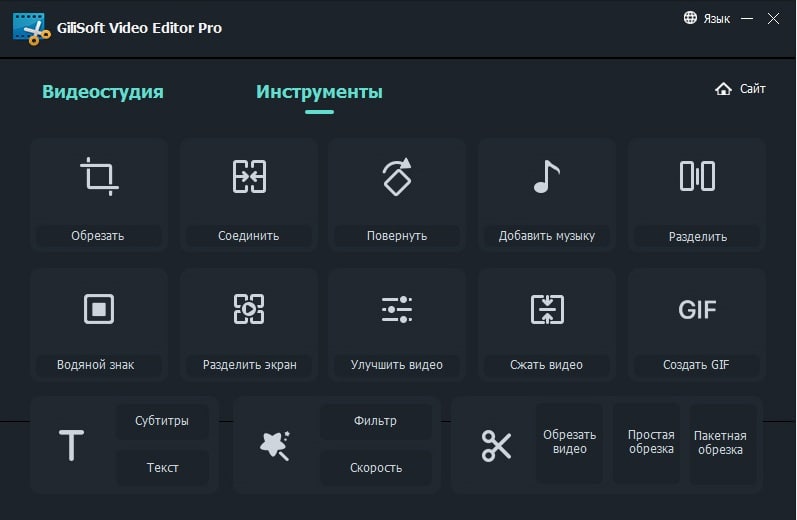Click the compress video icon
Image resolution: width=797 pixels, height=520 pixels.
coord(547,309)
